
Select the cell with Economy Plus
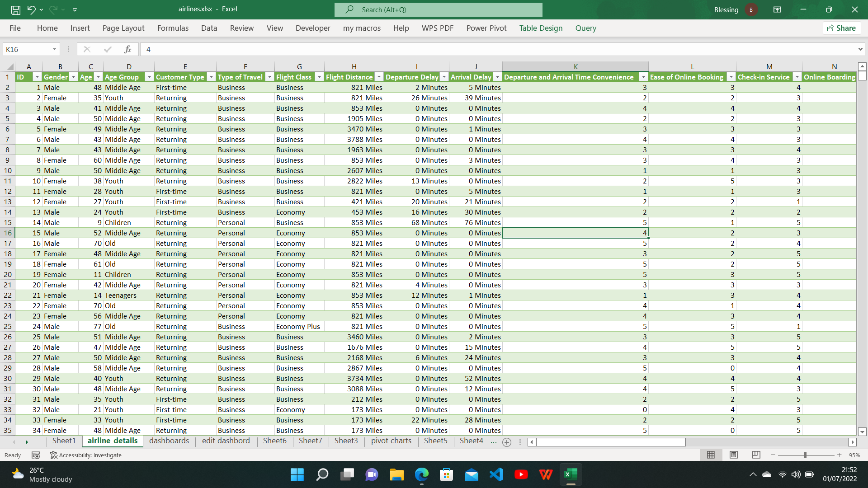299,327
